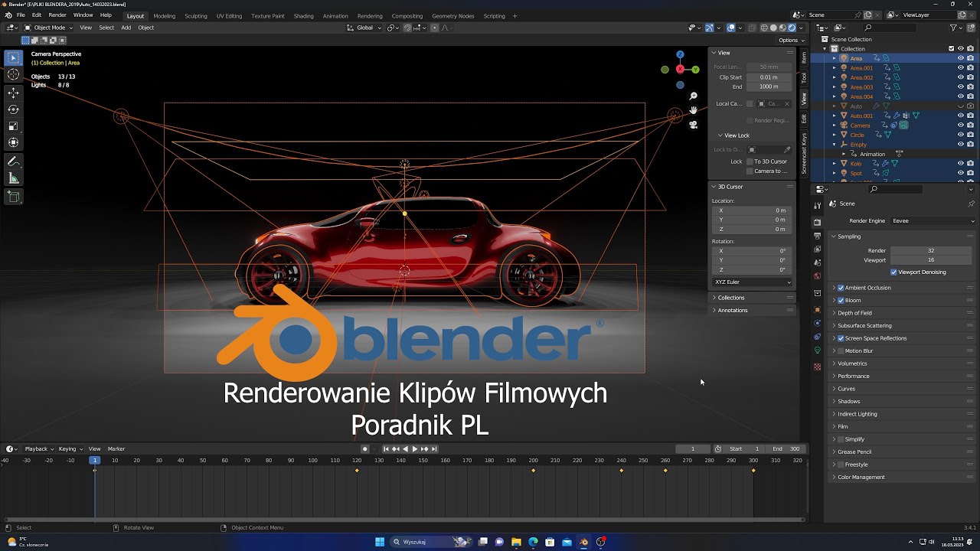This screenshot has height=551, width=980.
Task: Toggle the Bloom checkbox
Action: point(841,300)
